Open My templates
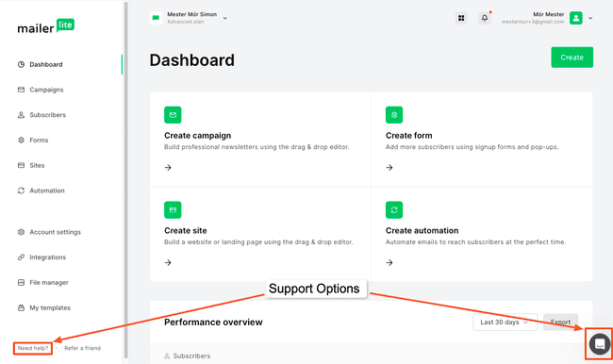Screen dimensions: 613x364 pos(50,307)
